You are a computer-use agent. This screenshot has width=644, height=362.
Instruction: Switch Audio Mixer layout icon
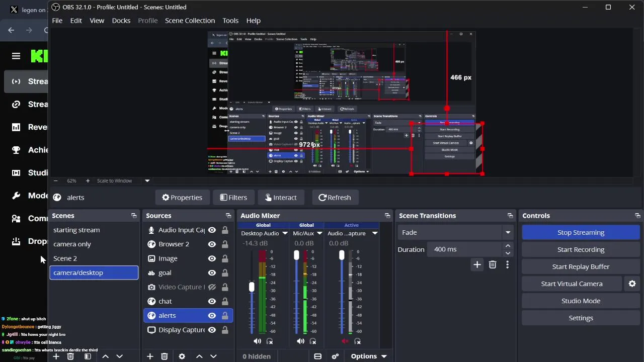pos(317,356)
